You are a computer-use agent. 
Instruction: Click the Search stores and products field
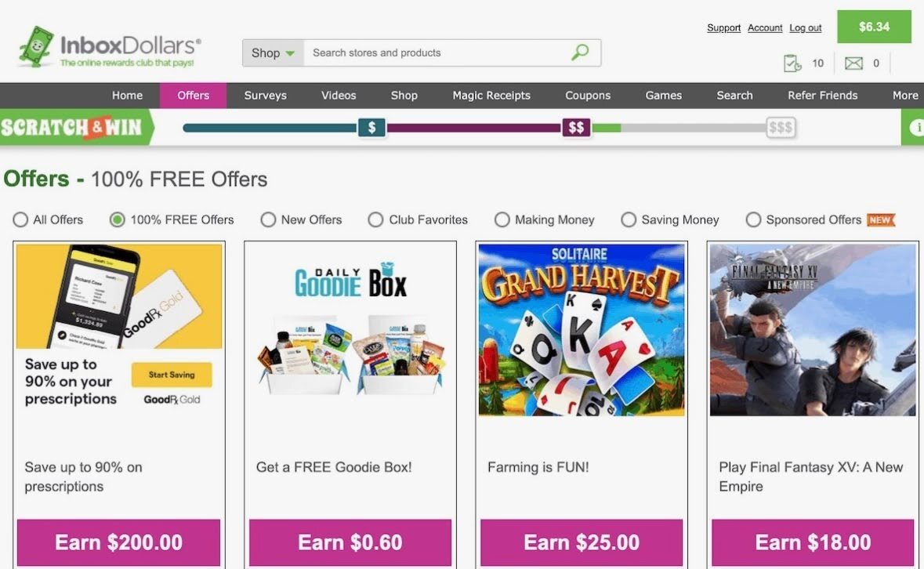436,53
